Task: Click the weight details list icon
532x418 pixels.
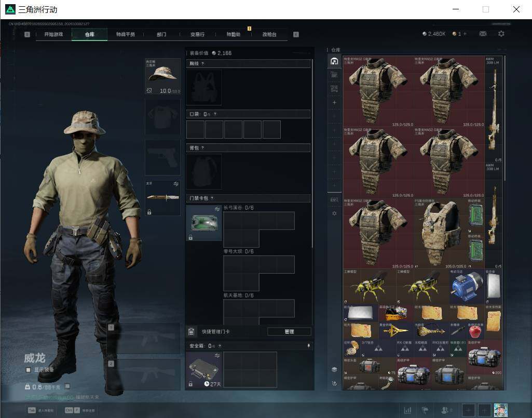Action: pyautogui.click(x=67, y=386)
